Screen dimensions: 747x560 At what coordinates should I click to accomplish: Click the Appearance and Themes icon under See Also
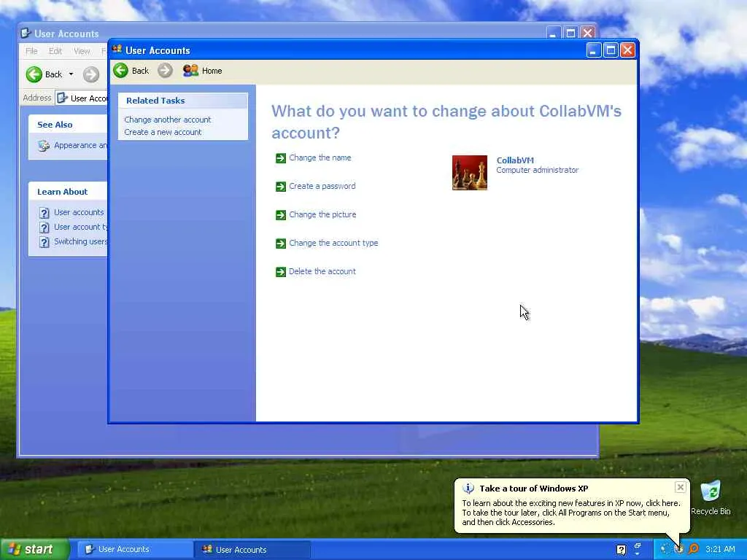pos(44,146)
